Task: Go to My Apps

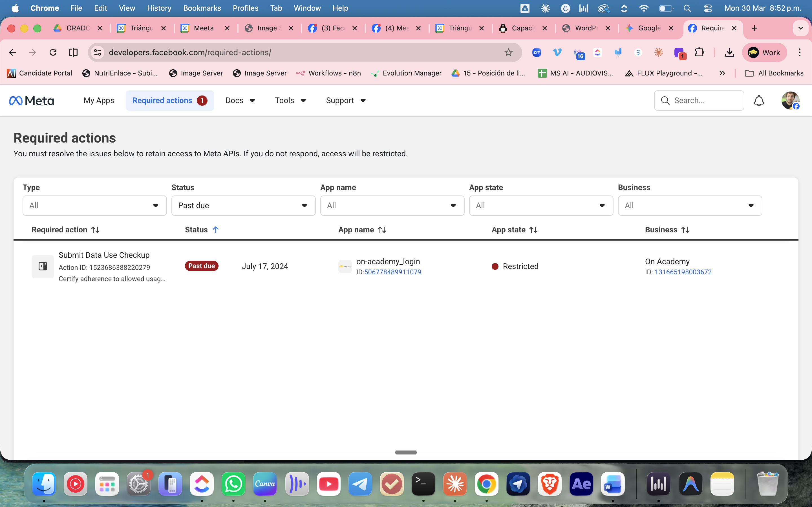Action: (99, 101)
